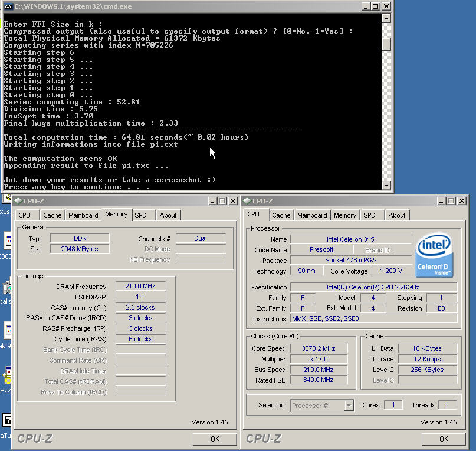The image size is (476, 451).
Task: Maximize the cmd.exe window
Action: click(x=376, y=6)
